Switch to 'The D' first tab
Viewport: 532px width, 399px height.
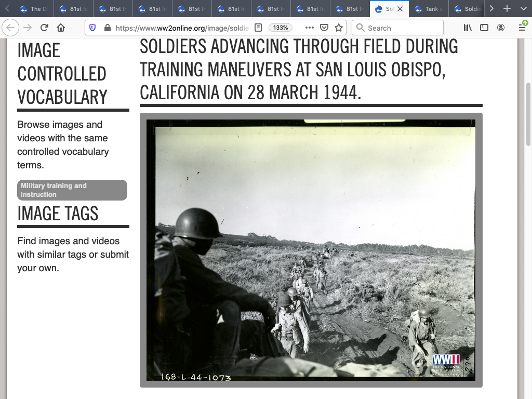point(31,9)
